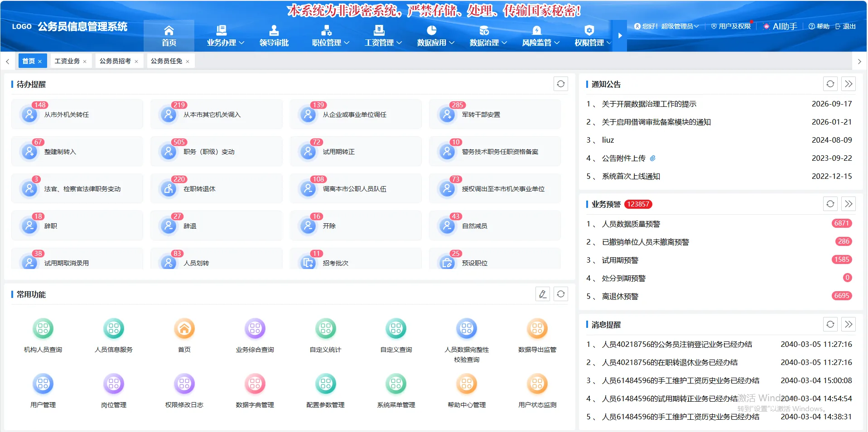Viewport: 868px width, 432px height.
Task: Select 首页 in the top navigation
Action: click(x=169, y=36)
